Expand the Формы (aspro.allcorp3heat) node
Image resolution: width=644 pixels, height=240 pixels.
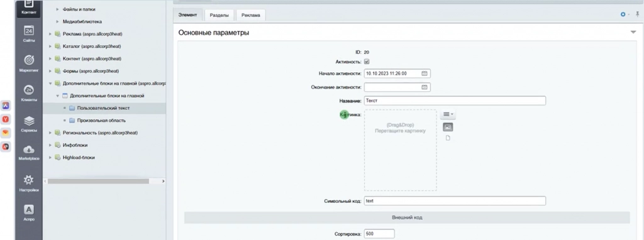[x=50, y=71]
